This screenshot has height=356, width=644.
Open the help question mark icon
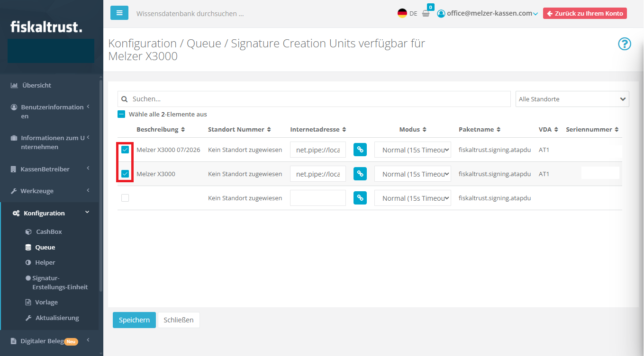625,44
